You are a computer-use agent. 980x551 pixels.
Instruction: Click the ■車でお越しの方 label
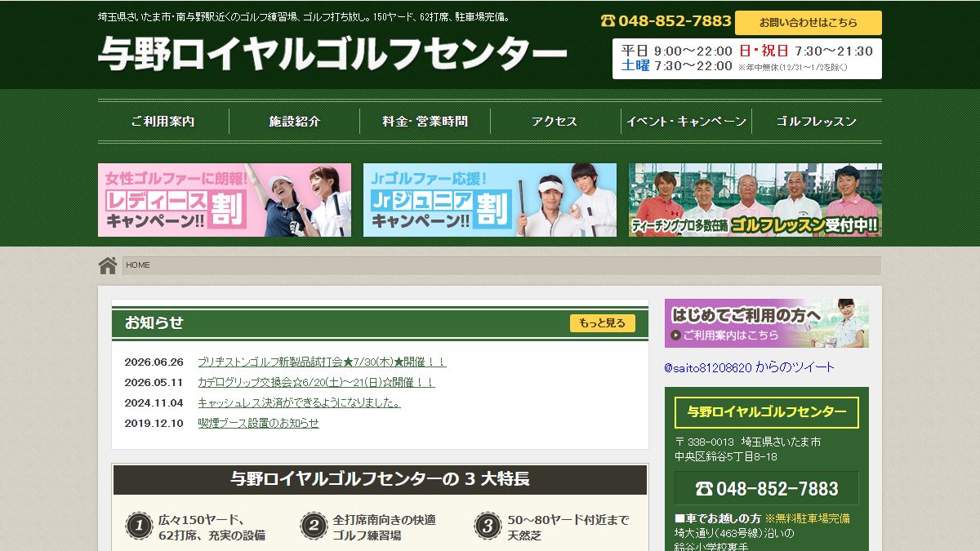point(718,518)
